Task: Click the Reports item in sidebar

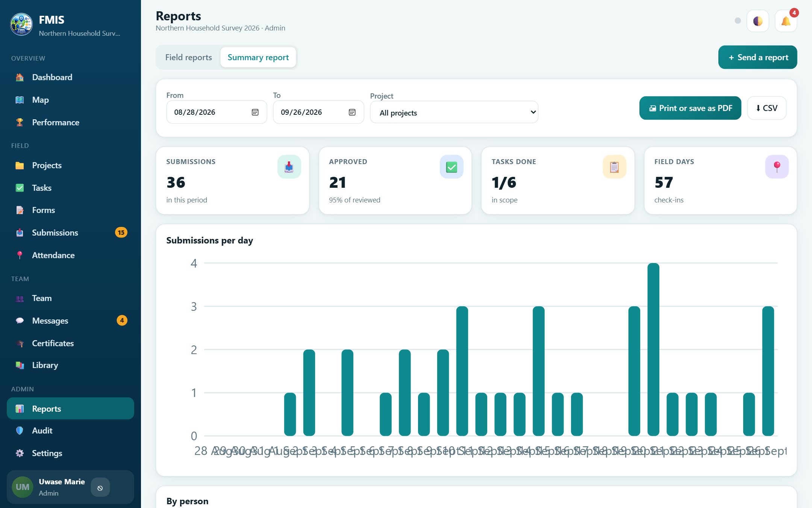Action: pyautogui.click(x=70, y=409)
